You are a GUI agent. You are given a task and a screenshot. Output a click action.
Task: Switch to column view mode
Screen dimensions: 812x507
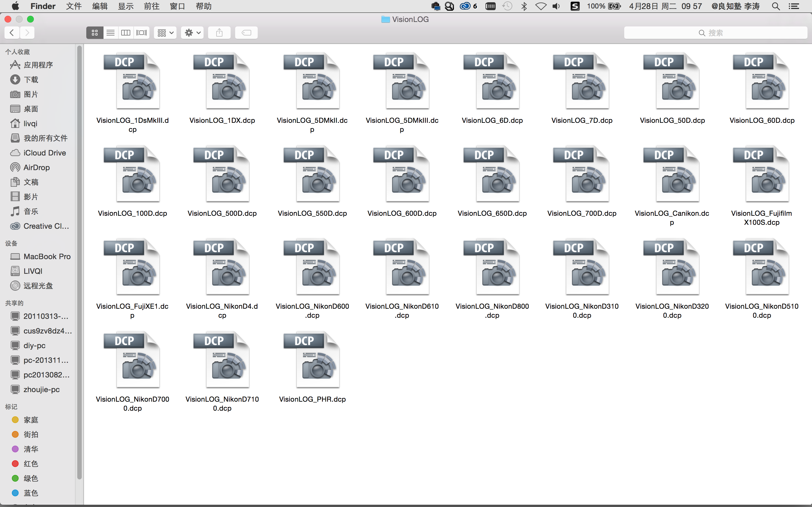pyautogui.click(x=126, y=32)
